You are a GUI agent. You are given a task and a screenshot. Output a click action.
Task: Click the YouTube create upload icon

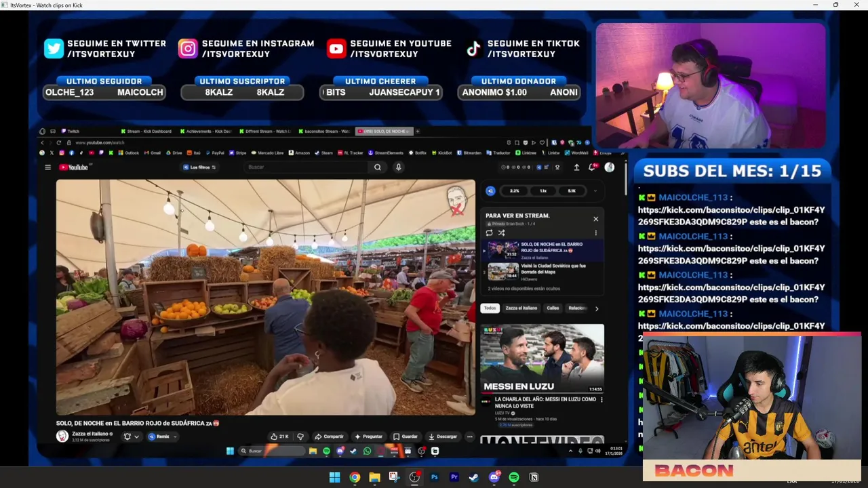coord(576,167)
